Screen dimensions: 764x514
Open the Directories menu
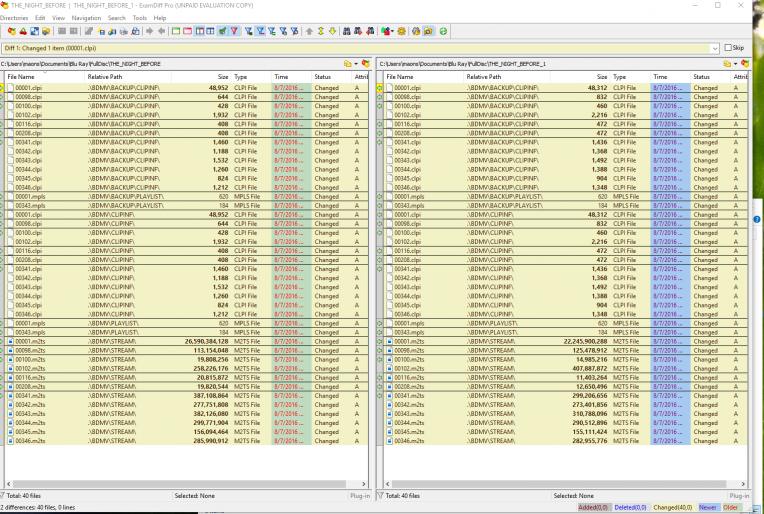pos(14,18)
